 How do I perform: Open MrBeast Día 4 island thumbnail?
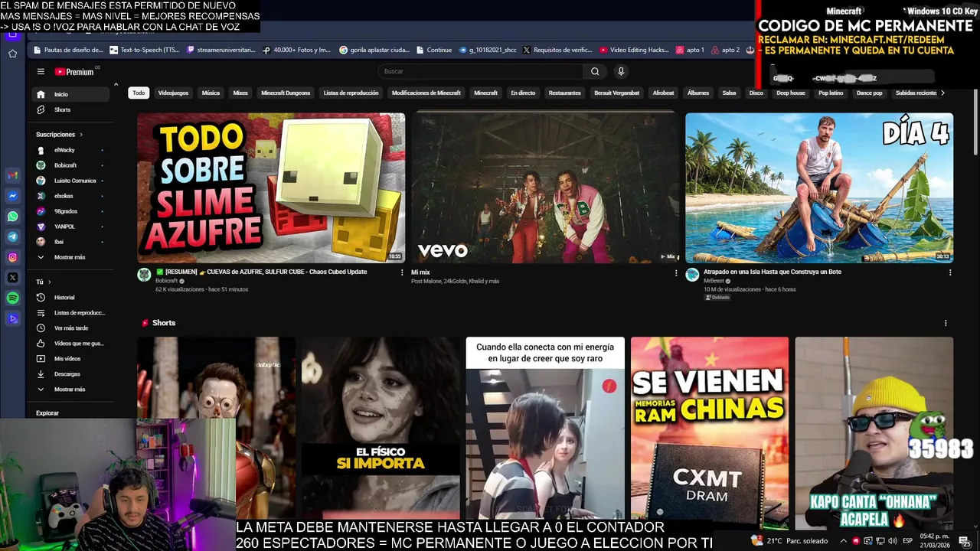(x=819, y=188)
